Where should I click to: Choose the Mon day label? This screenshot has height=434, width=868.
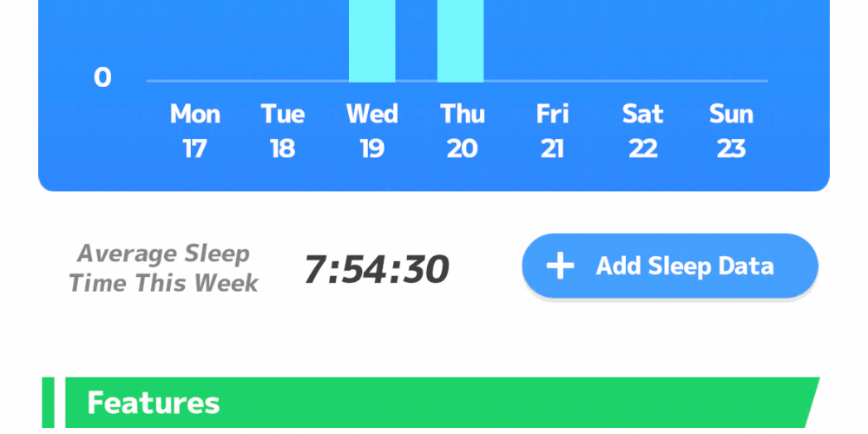coord(194,115)
